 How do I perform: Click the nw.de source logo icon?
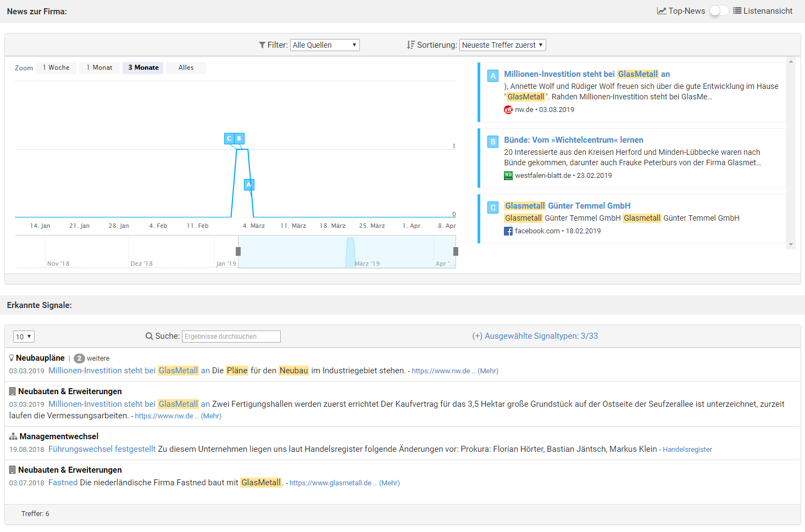(508, 110)
